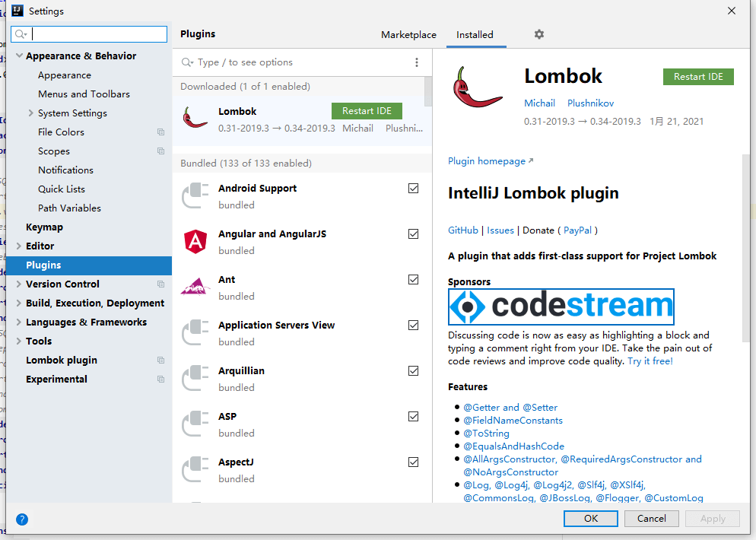Open the Plushnikov author link
Screen dimensions: 756x540
[x=591, y=103]
